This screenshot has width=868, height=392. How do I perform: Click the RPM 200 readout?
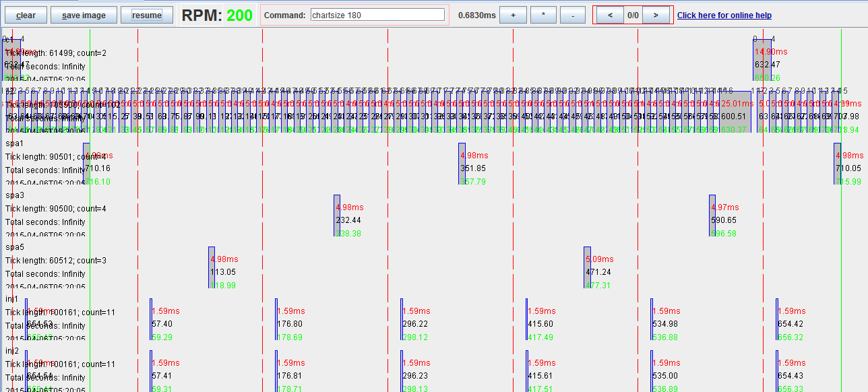(217, 15)
